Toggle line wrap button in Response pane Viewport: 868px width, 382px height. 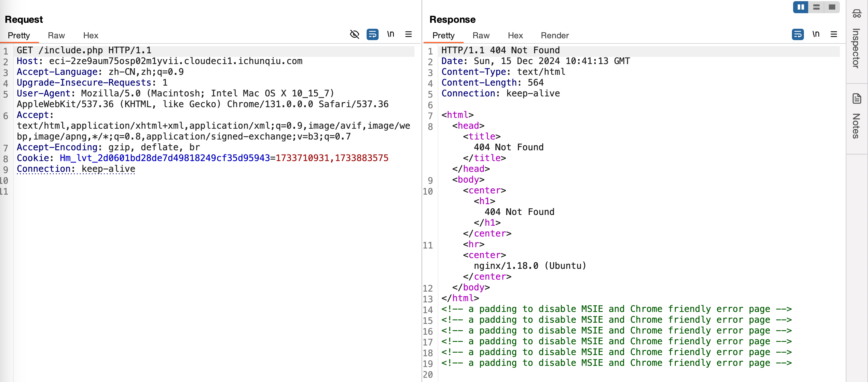click(798, 34)
